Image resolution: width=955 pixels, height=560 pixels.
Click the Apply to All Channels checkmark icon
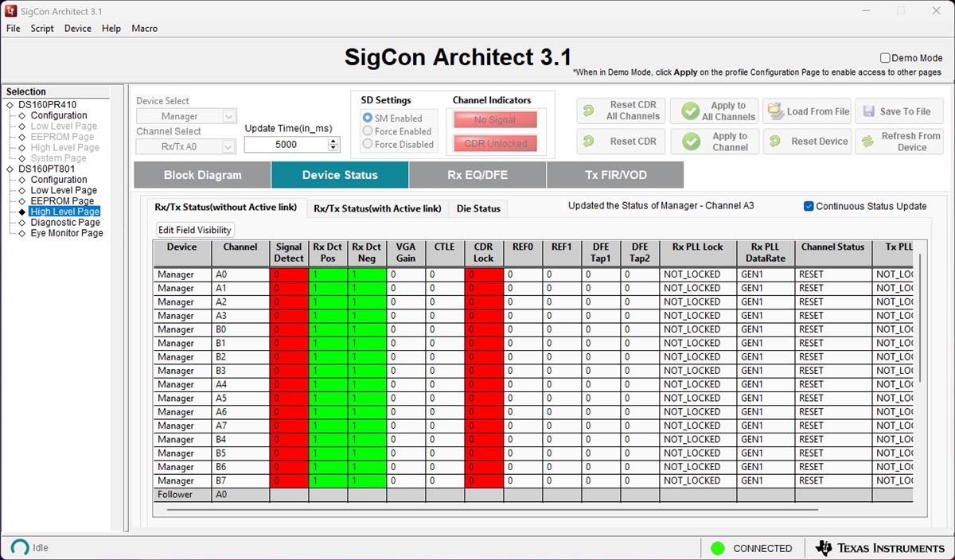click(x=691, y=111)
